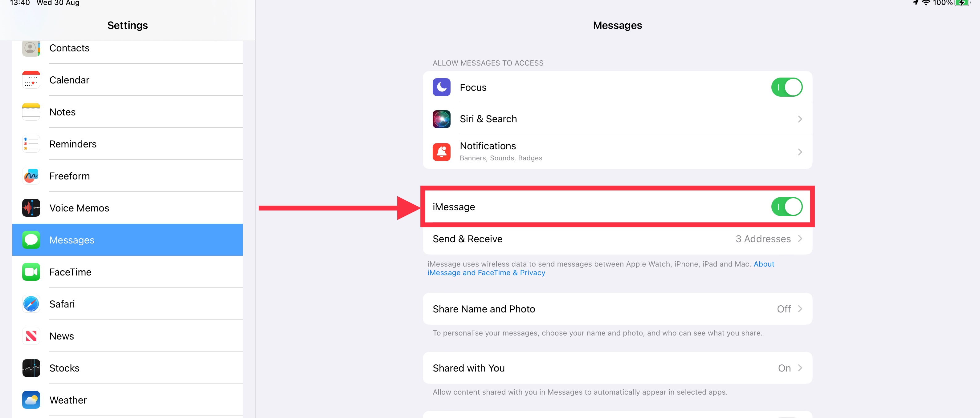Tap the Voice Memos waveform icon

click(x=31, y=208)
